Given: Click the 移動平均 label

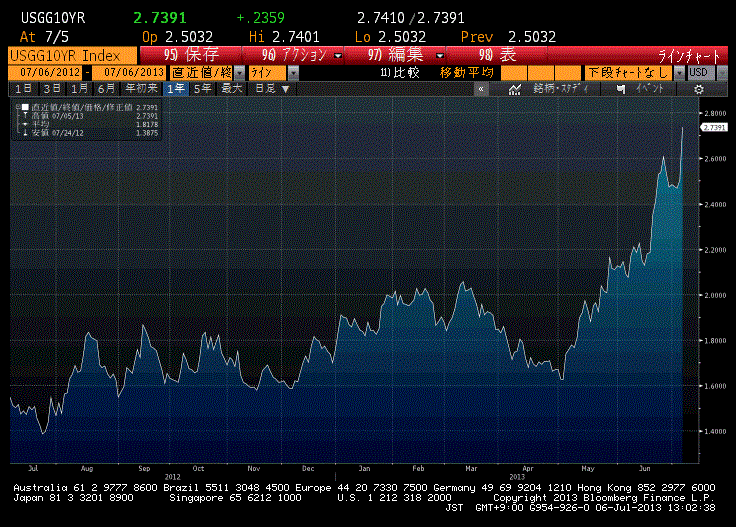Looking at the screenshot, I should pos(467,73).
